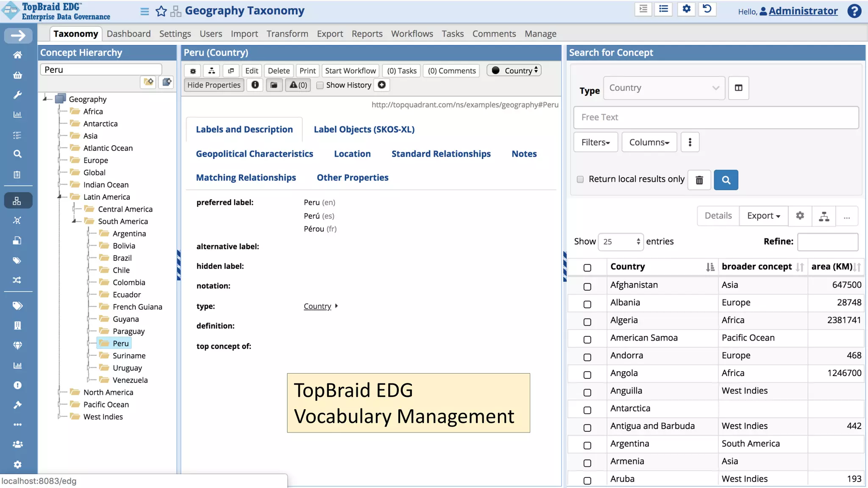The image size is (868, 488).
Task: Click the gear icon in Peru toolbar
Action: point(193,71)
